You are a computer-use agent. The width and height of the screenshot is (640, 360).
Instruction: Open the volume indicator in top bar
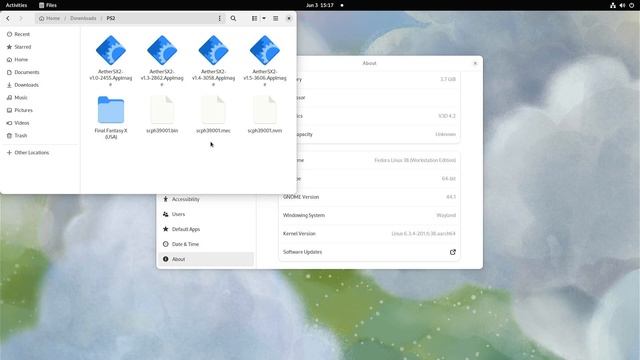[x=622, y=5]
